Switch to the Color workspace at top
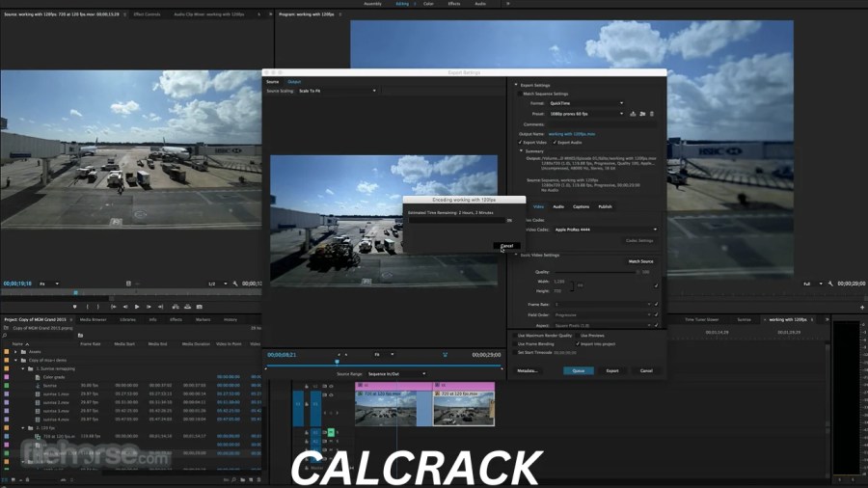Screen dimensions: 868x488 (428, 4)
